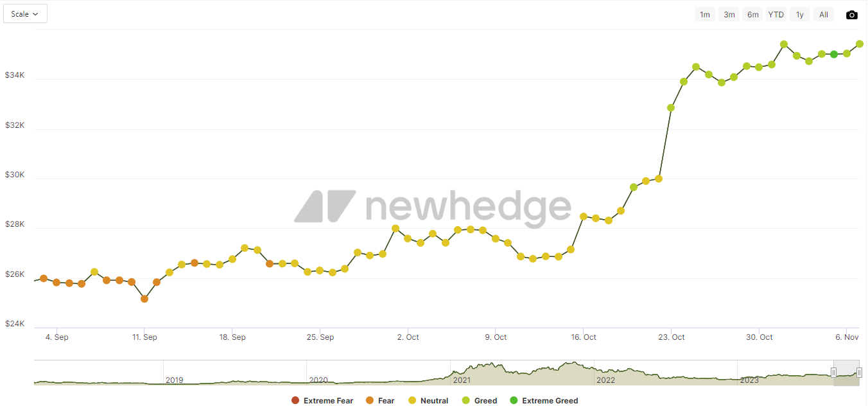The height and width of the screenshot is (406, 868).
Task: Click the lowest orange point near 11 Sep
Action: (x=144, y=299)
